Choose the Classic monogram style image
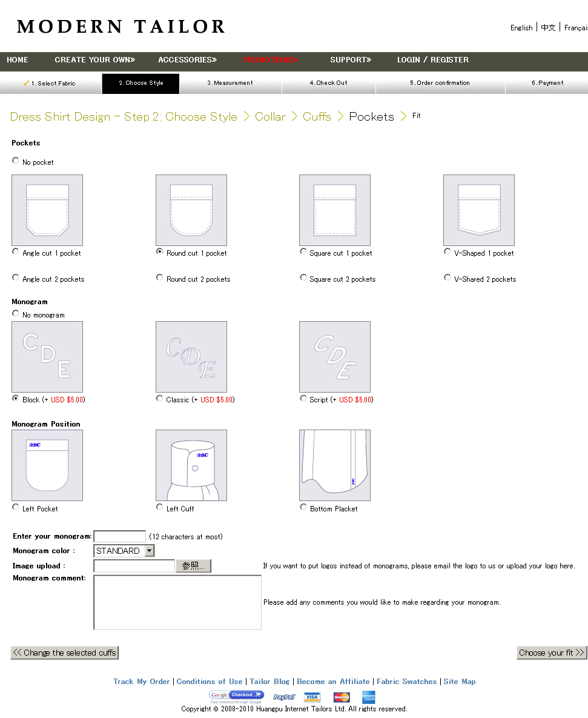588x718 pixels. click(x=191, y=357)
